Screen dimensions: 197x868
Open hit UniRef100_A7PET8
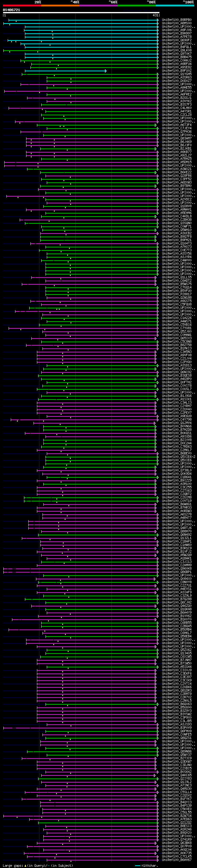coord(177,37)
